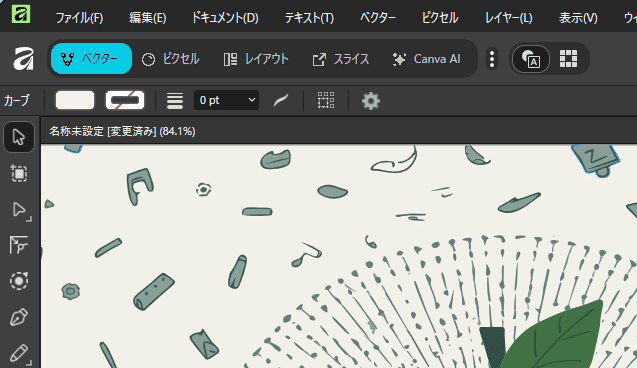The height and width of the screenshot is (368, 637).
Task: Open the three-dot more options menu
Action: 492,59
